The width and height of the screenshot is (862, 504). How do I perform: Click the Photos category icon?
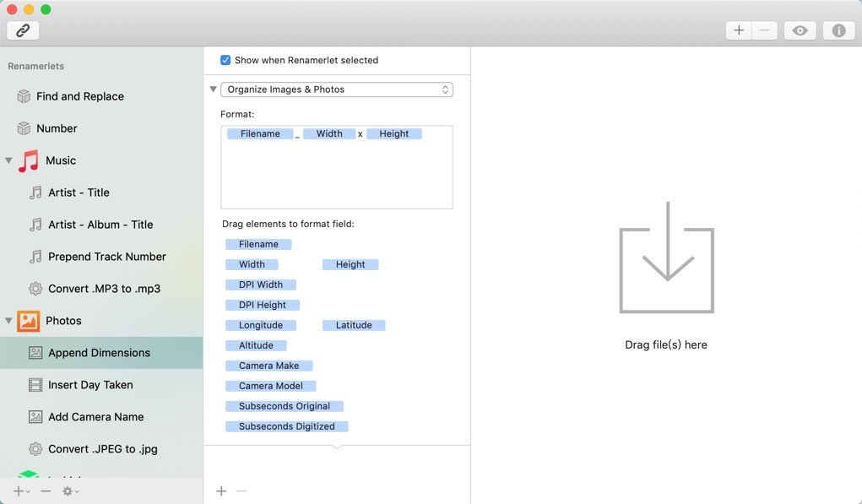click(28, 321)
